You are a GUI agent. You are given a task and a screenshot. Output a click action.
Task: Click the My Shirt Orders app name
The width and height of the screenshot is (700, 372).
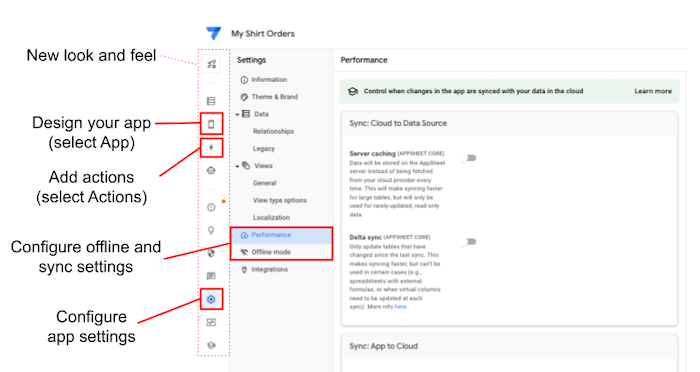(x=263, y=33)
